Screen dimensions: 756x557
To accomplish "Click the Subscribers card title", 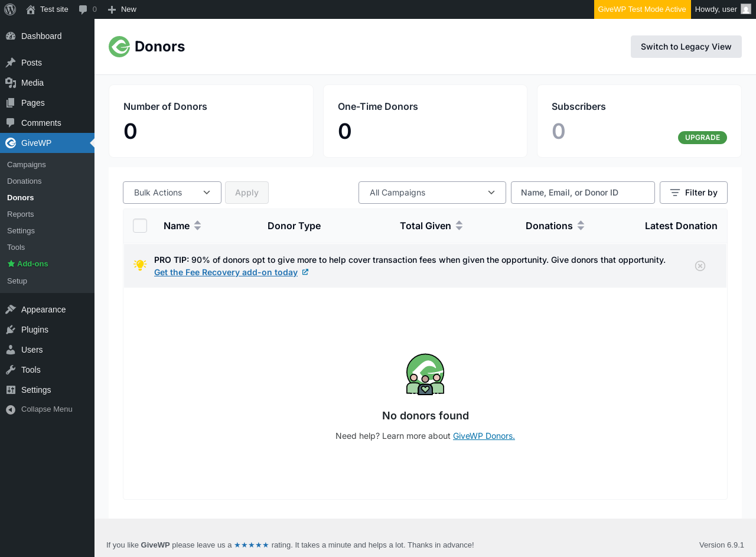I will (x=579, y=106).
